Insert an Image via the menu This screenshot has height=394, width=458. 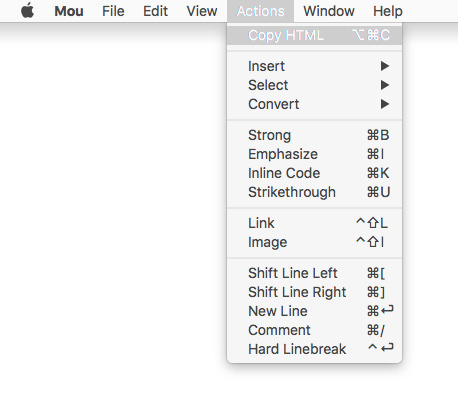coord(314,242)
